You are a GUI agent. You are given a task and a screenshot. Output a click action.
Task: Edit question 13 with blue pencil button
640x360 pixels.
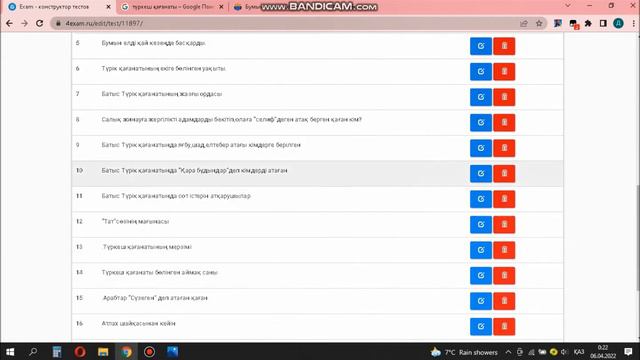481,250
